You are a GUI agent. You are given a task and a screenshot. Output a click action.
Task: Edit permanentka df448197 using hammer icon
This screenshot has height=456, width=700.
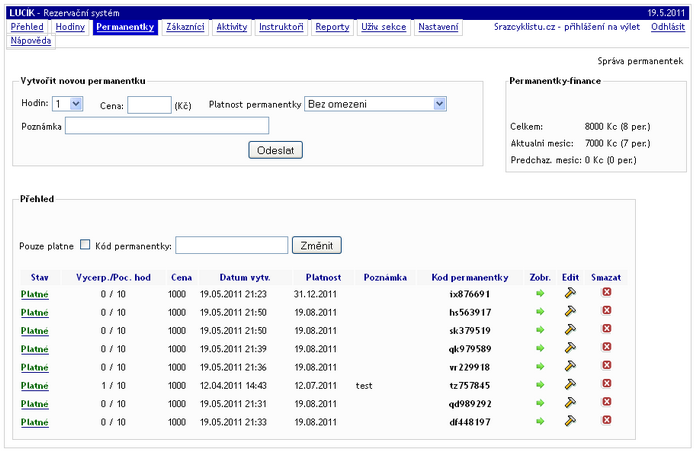[x=570, y=421]
